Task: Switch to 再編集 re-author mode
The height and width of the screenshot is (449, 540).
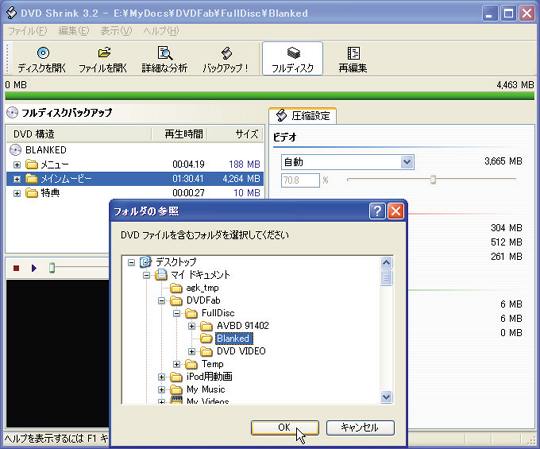Action: (353, 59)
